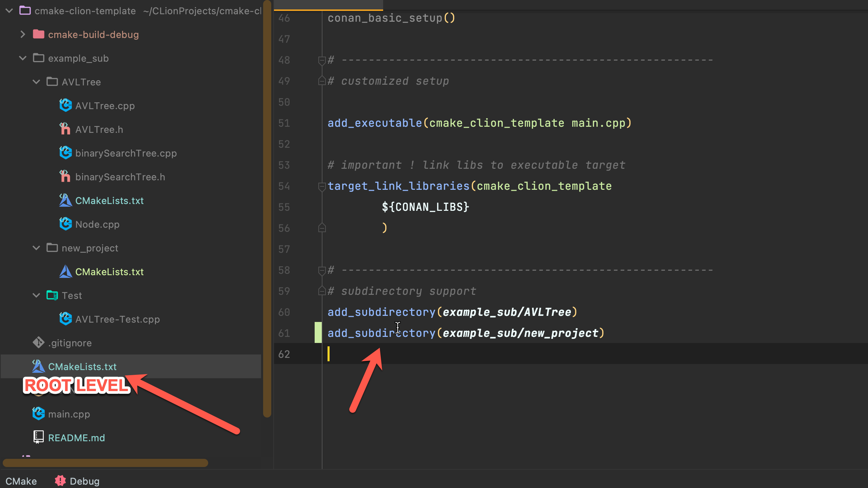Expand the cmake-build-debug folder
Viewport: 868px width, 488px height.
point(23,34)
